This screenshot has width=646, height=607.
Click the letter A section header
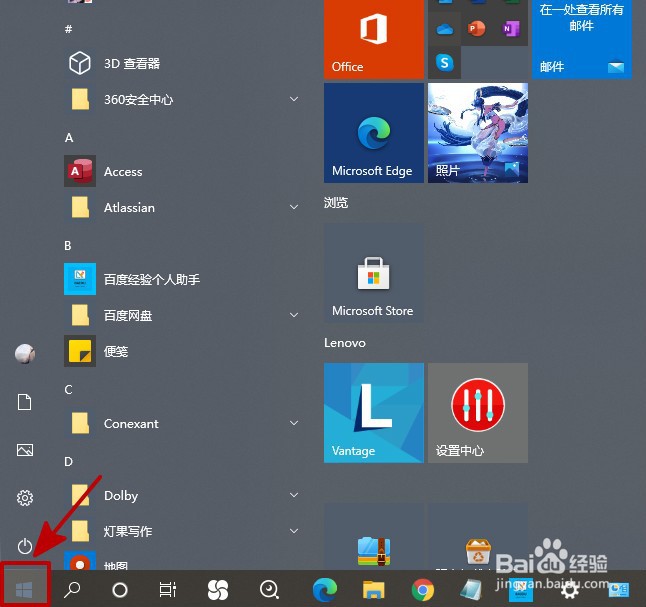(x=69, y=138)
